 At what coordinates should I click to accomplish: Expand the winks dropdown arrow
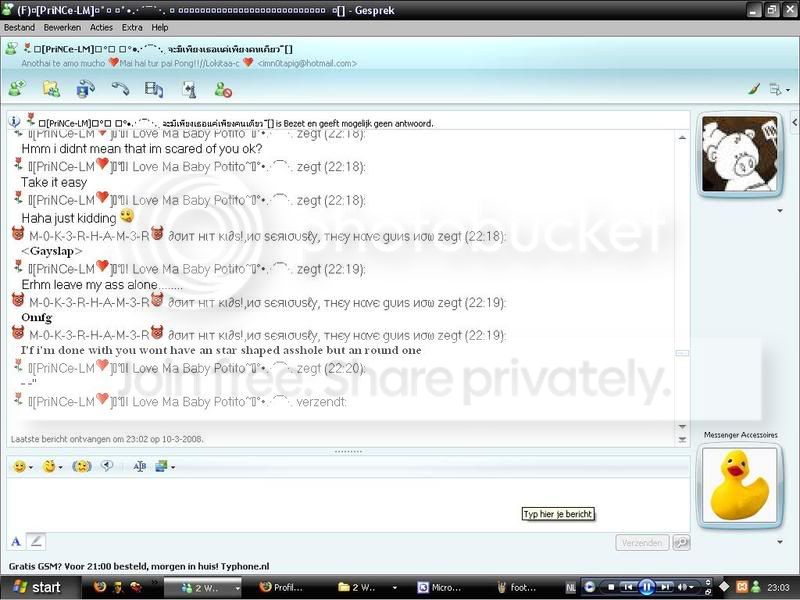click(x=60, y=467)
